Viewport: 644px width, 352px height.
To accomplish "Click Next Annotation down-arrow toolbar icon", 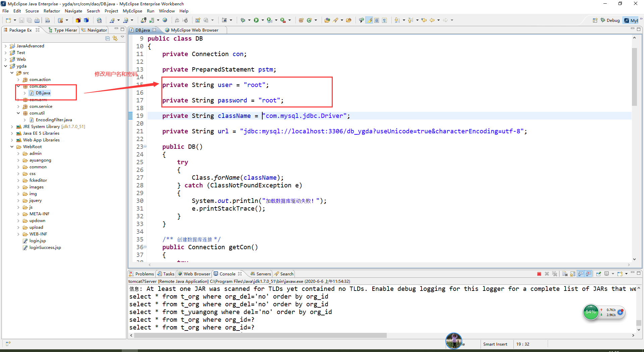I will pyautogui.click(x=397, y=20).
